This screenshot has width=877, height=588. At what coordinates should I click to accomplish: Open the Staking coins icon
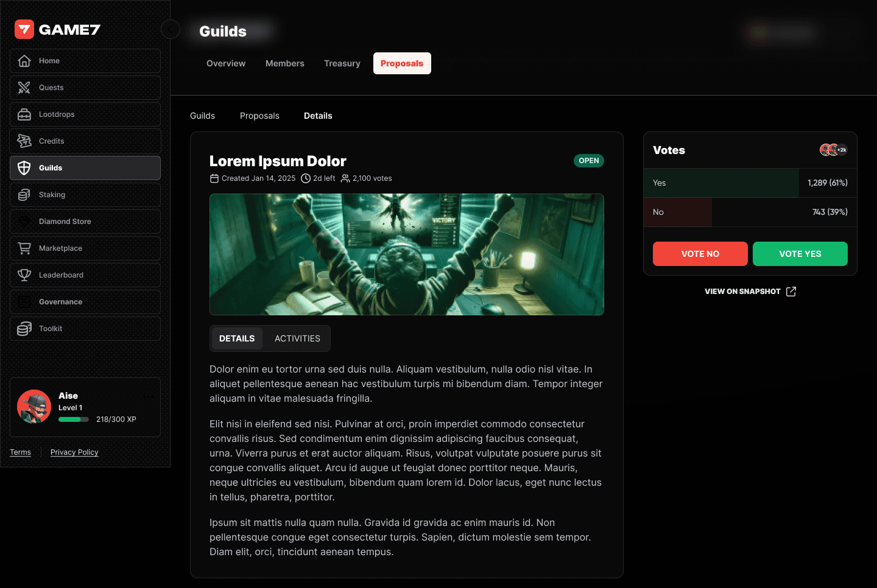(24, 195)
